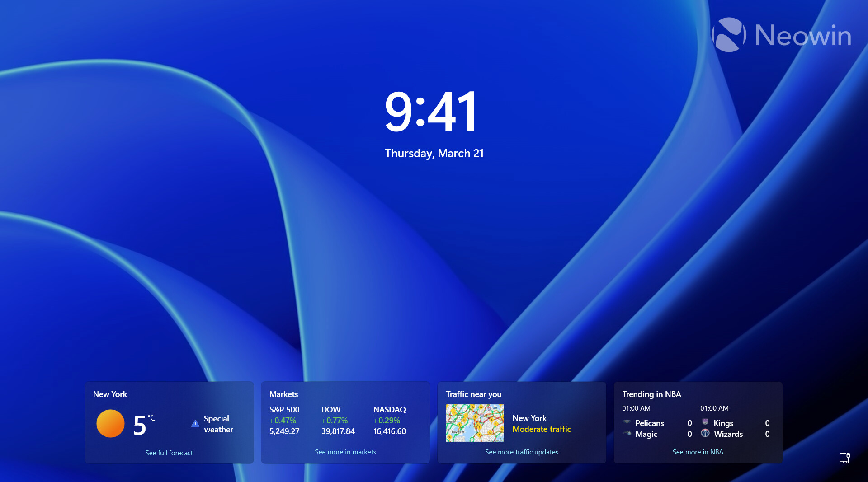This screenshot has height=482, width=868.
Task: Click the Pelicans versus Kings game time
Action: [x=636, y=408]
